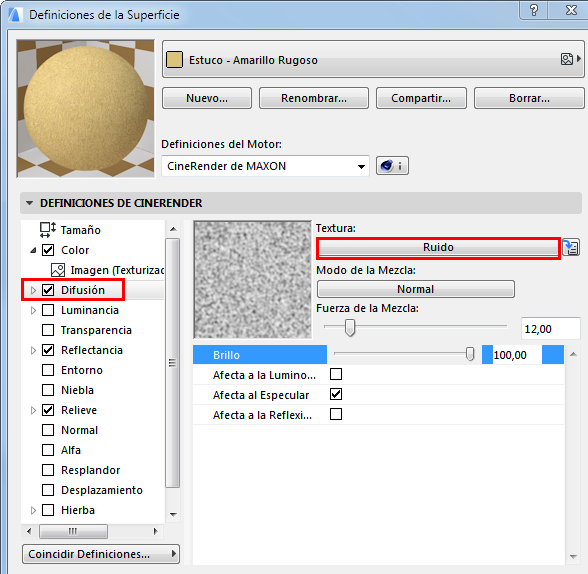Screen dimensions: 588x574
Task: Click the Compartir... button
Action: pos(421,98)
